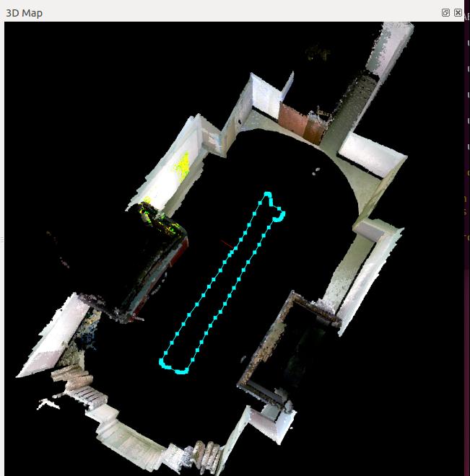Click the small gray speck near the curved wall
The height and width of the screenshot is (476, 470).
point(316,171)
